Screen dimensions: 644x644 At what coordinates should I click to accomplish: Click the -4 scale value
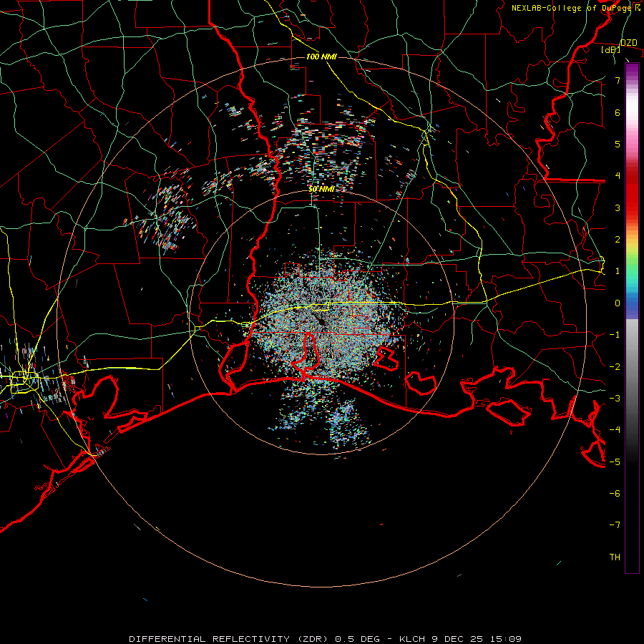(x=615, y=429)
